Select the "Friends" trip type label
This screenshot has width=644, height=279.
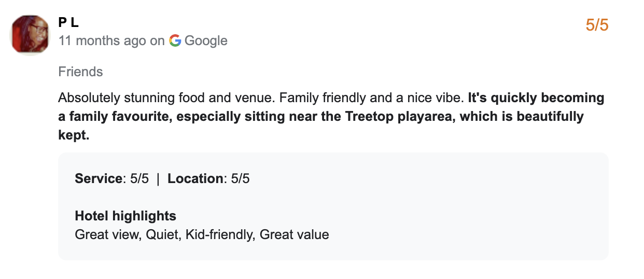point(80,72)
